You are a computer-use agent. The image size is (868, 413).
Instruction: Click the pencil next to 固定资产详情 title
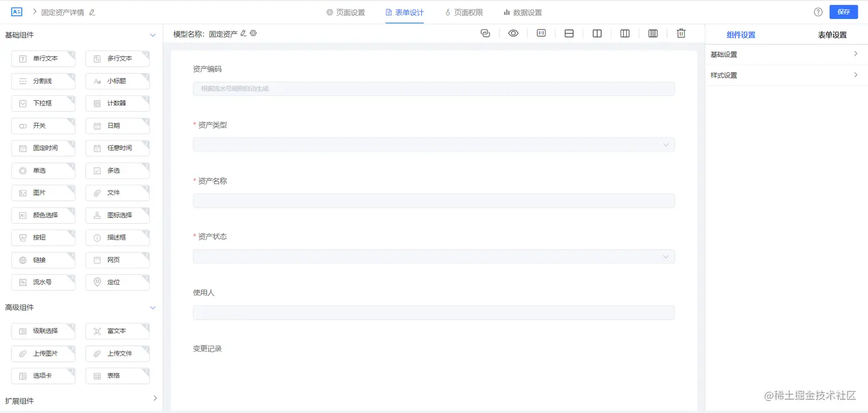click(92, 12)
